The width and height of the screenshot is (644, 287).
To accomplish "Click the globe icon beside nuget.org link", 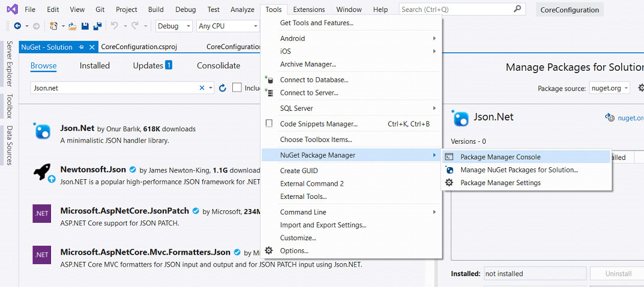I will tap(610, 117).
